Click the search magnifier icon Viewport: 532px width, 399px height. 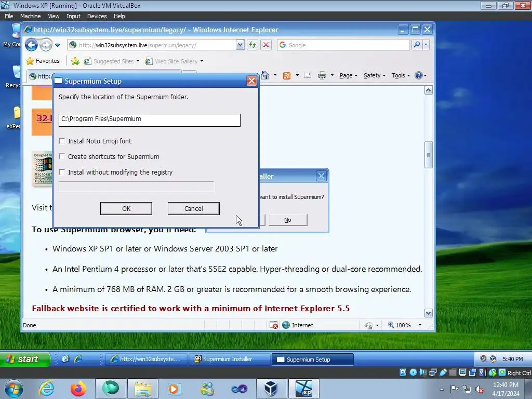[417, 45]
